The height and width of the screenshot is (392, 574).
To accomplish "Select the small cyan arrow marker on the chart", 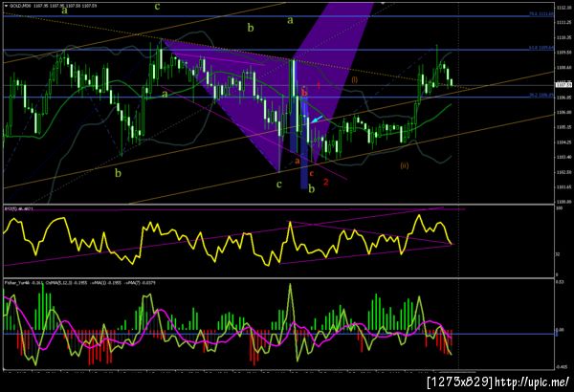I will tap(317, 119).
